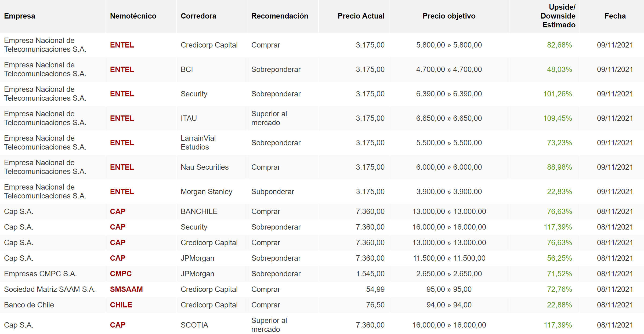Click the Corredora column header
The image size is (644, 334).
[198, 16]
